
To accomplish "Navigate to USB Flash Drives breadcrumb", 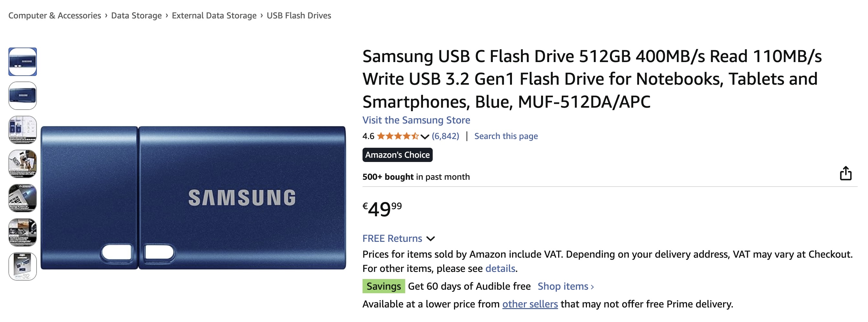I will click(299, 16).
